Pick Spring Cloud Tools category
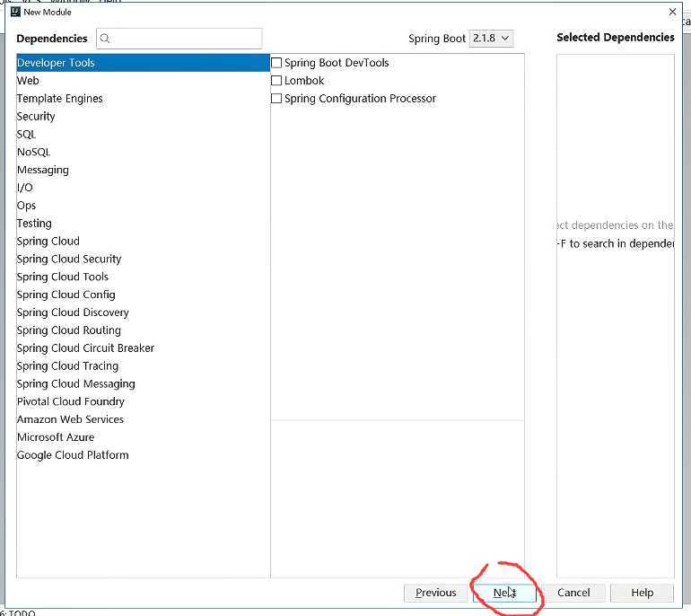This screenshot has width=691, height=616. point(143,277)
